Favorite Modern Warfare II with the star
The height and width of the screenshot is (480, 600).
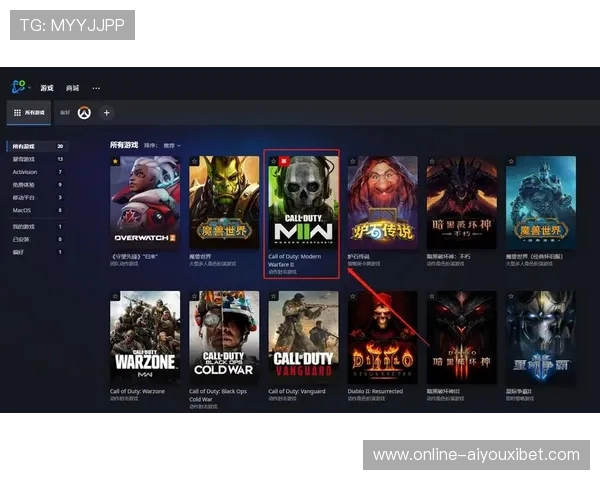tap(274, 161)
